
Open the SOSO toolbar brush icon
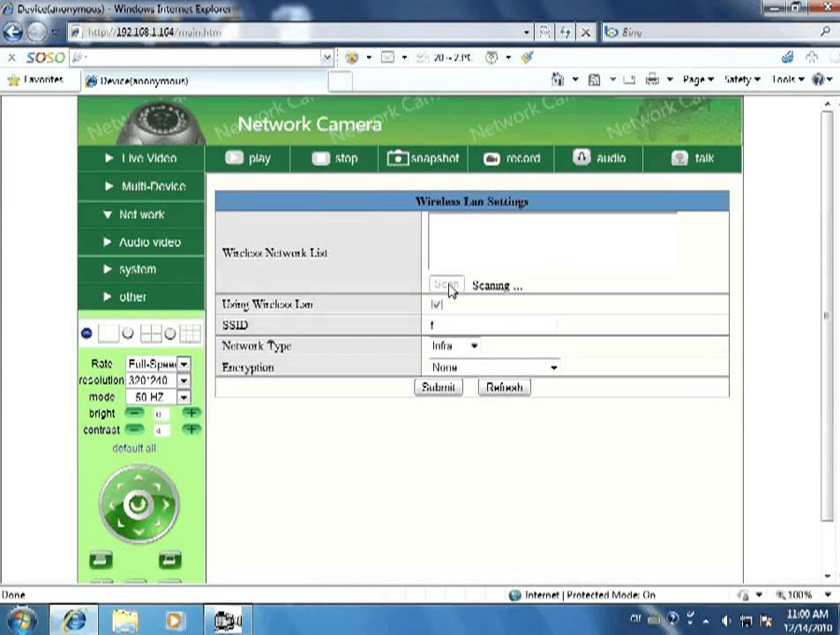(527, 56)
